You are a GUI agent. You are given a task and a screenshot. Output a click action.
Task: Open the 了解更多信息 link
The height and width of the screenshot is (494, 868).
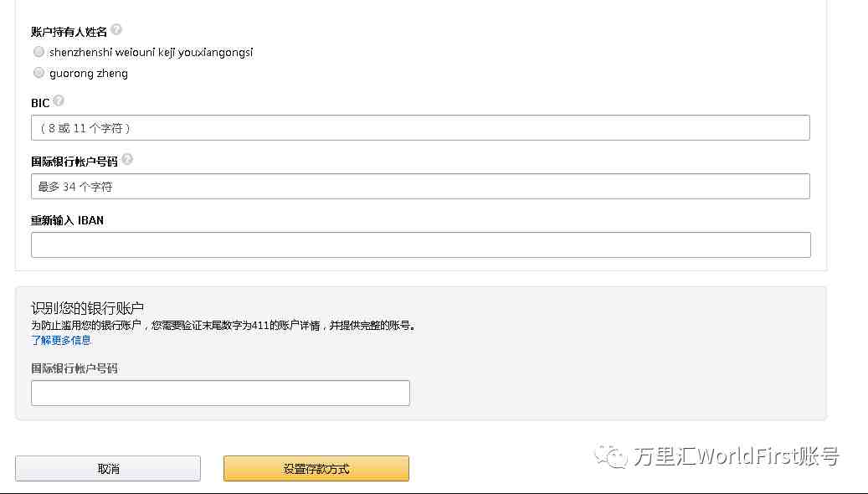pos(61,340)
